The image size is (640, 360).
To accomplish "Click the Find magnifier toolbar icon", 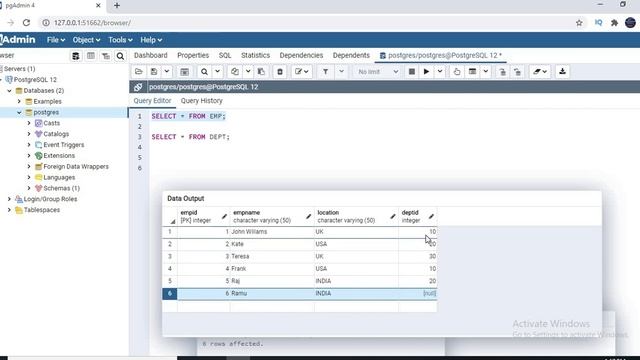I will click(204, 72).
